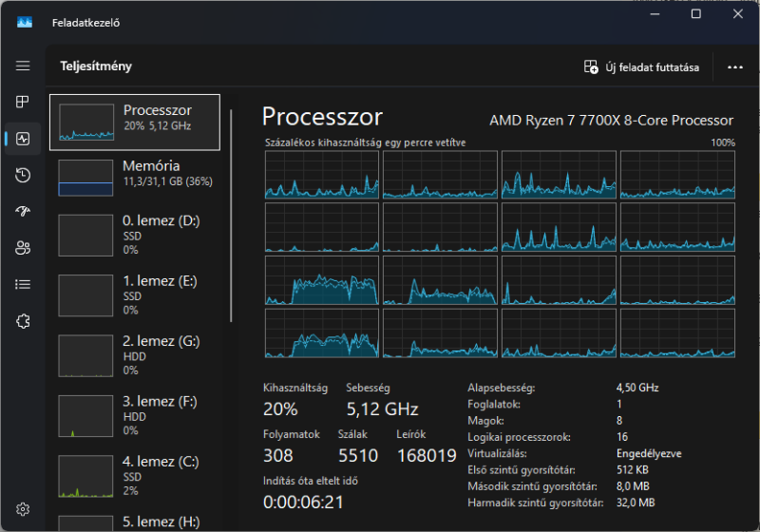The height and width of the screenshot is (532, 760).
Task: Click the 3. lemez (F:) mini graph thumbnail
Action: click(x=85, y=416)
